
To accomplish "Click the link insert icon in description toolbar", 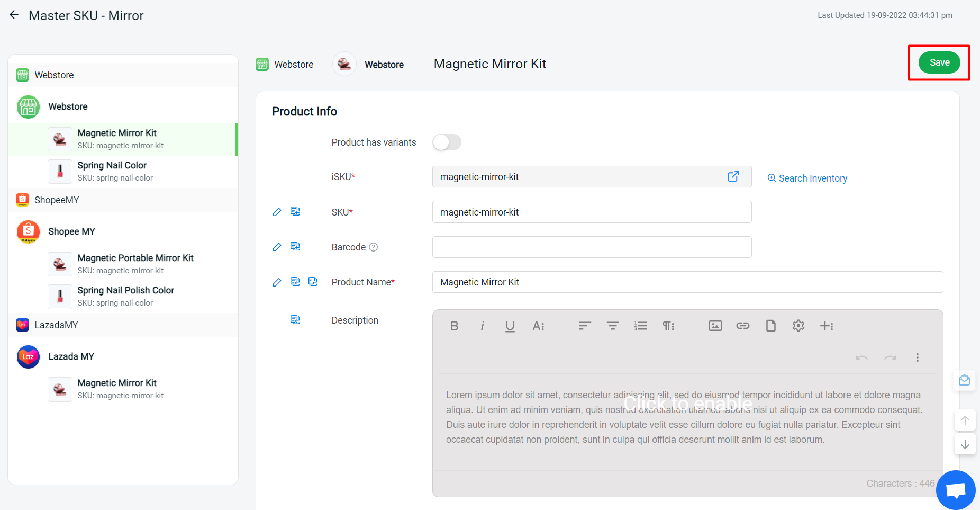I will [x=742, y=326].
